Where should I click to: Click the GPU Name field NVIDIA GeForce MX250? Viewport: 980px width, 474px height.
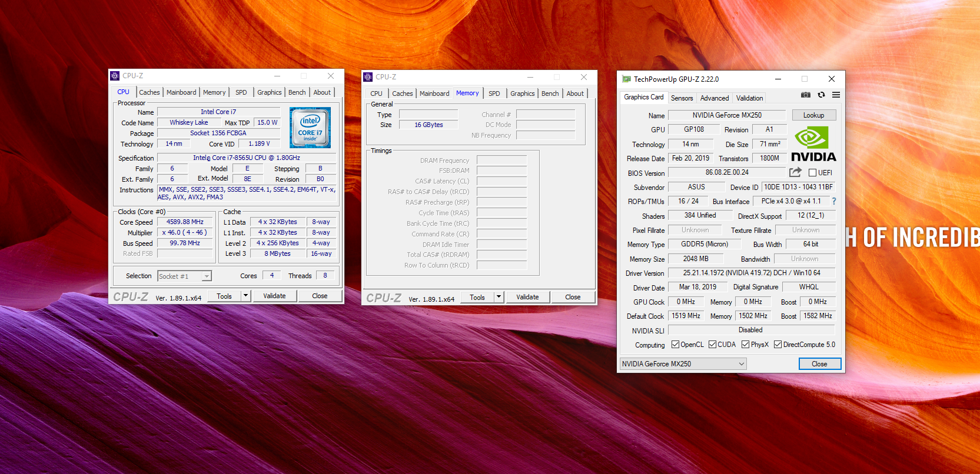click(727, 115)
